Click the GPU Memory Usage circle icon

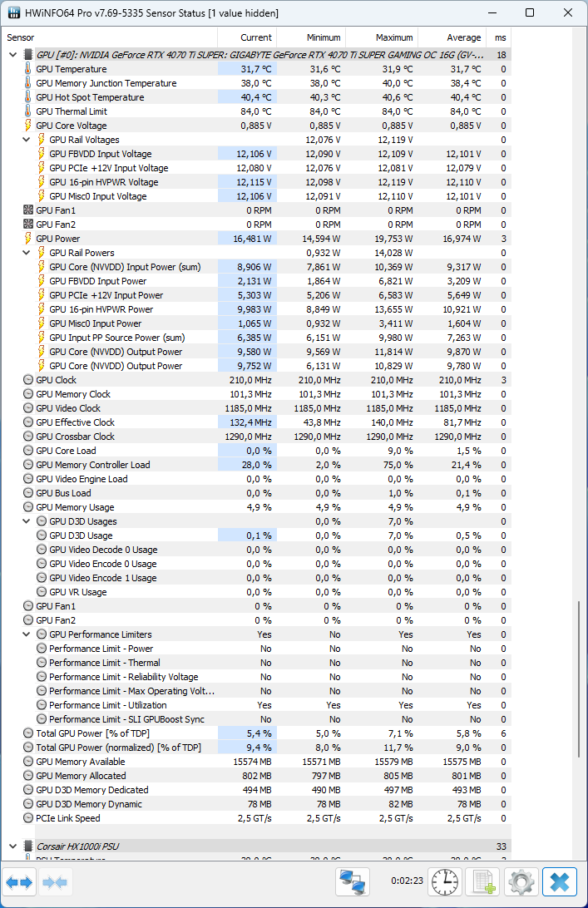tap(27, 507)
